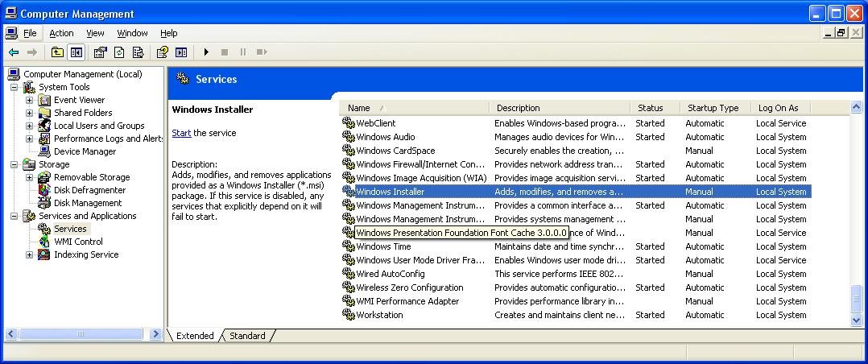Expand the Event Viewer node
Viewport: 868px width, 364px height.
29,101
